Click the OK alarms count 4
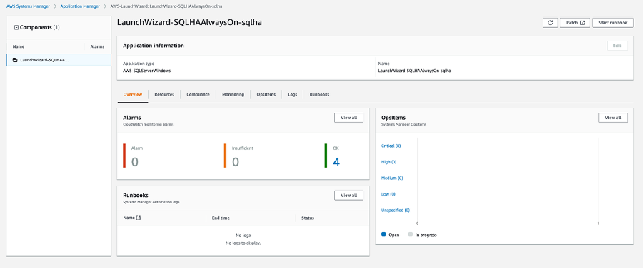Image resolution: width=644 pixels, height=269 pixels. 336,162
